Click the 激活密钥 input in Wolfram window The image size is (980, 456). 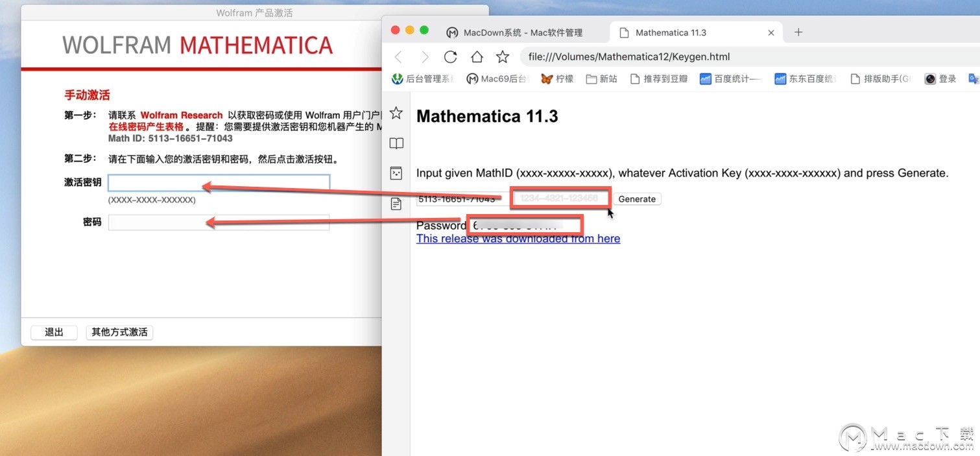219,182
